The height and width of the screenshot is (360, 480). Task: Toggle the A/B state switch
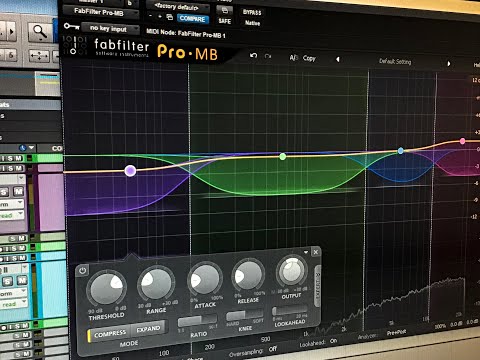293,58
